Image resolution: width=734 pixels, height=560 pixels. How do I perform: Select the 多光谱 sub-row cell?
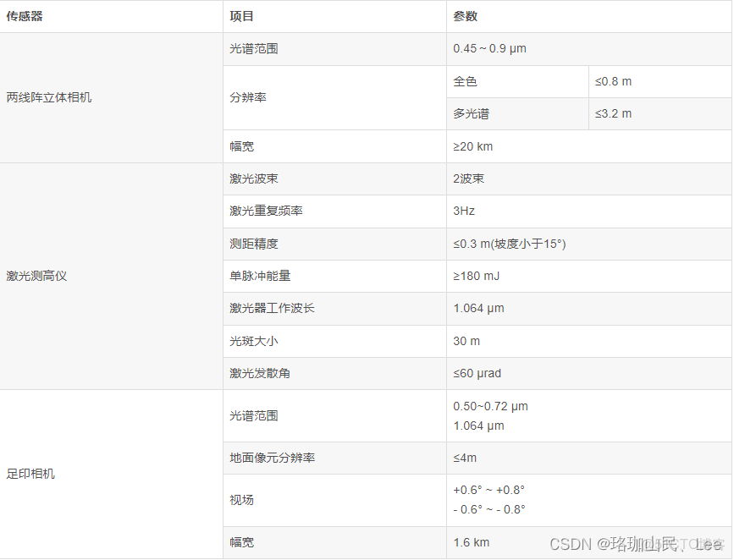click(x=474, y=113)
